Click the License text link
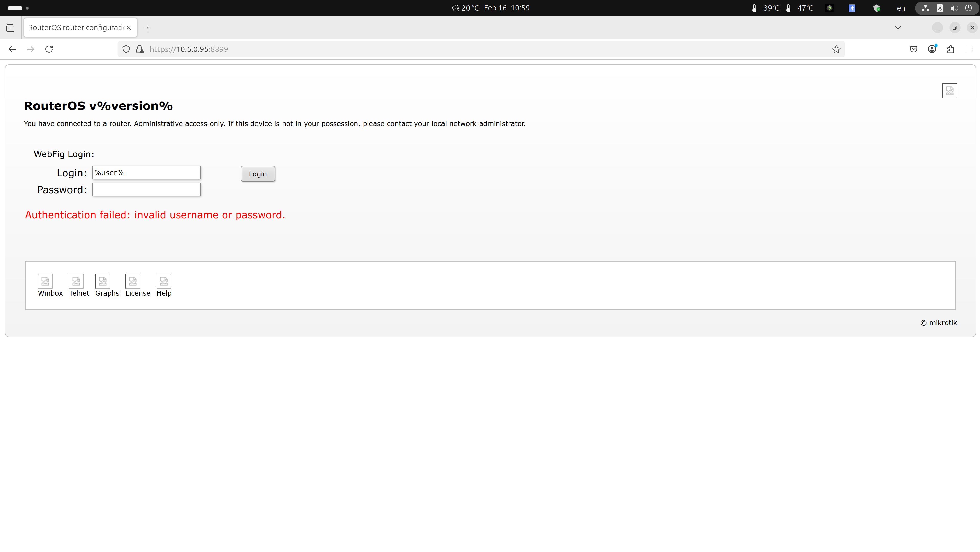The image size is (980, 552). coord(138,293)
